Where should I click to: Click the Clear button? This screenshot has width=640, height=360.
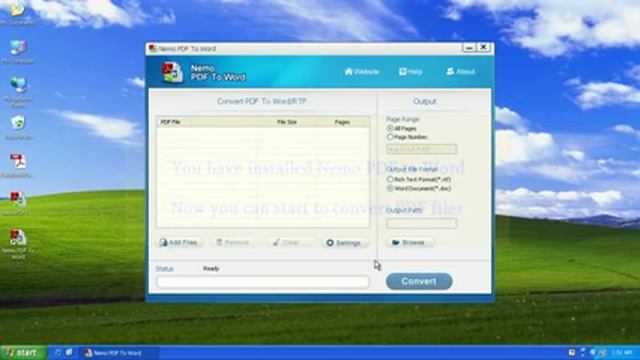[286, 242]
